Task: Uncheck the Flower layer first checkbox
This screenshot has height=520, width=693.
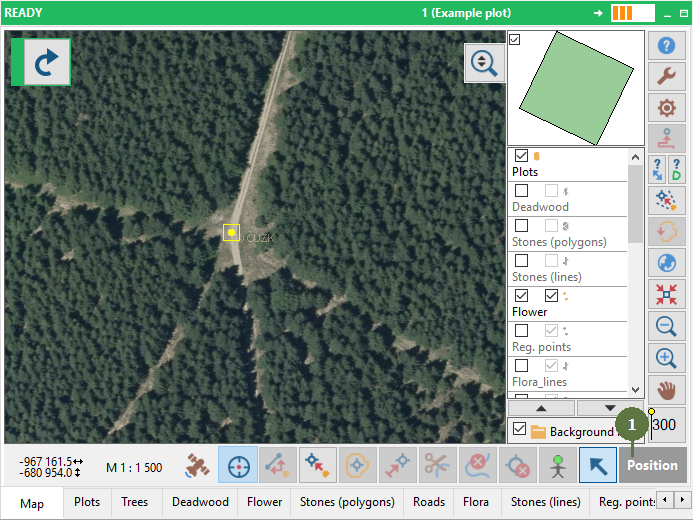Action: (x=522, y=295)
